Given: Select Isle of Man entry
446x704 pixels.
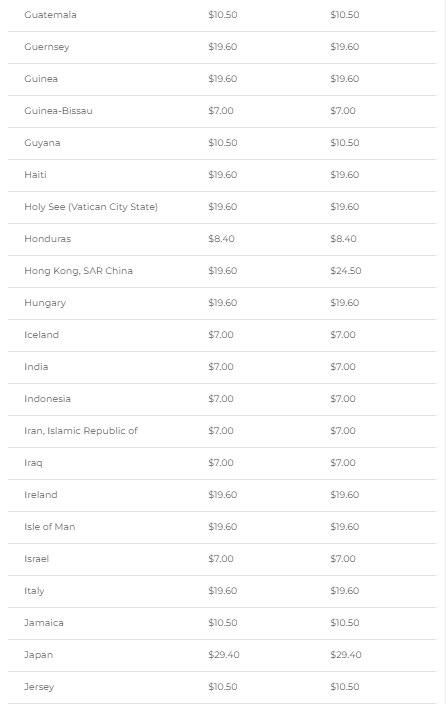Looking at the screenshot, I should point(50,527).
